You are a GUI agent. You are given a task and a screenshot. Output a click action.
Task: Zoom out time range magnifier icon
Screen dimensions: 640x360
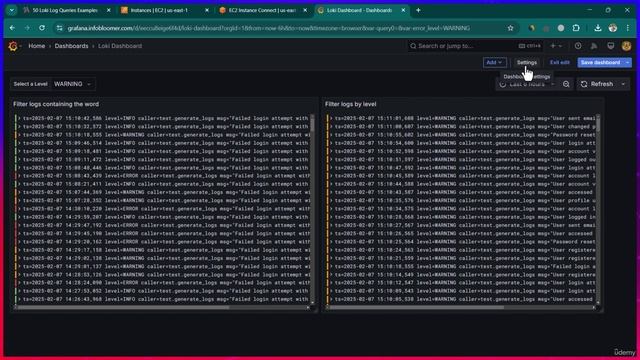(x=566, y=84)
